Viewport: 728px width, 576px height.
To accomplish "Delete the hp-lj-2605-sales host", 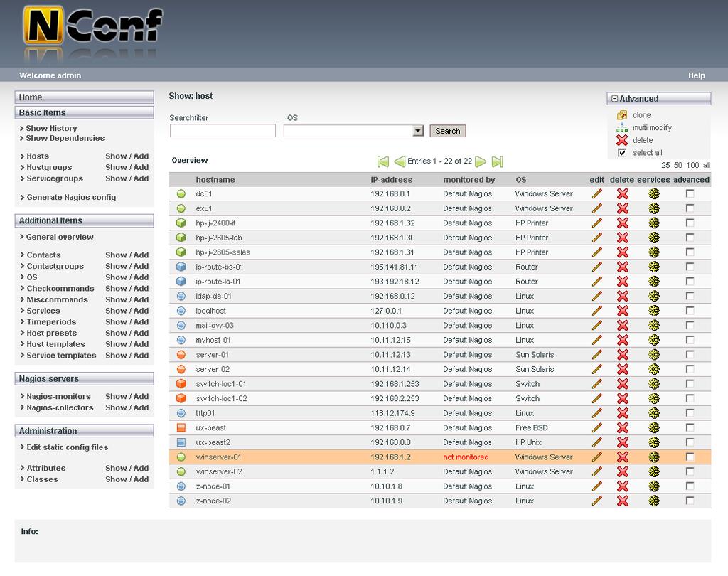I will tap(622, 252).
